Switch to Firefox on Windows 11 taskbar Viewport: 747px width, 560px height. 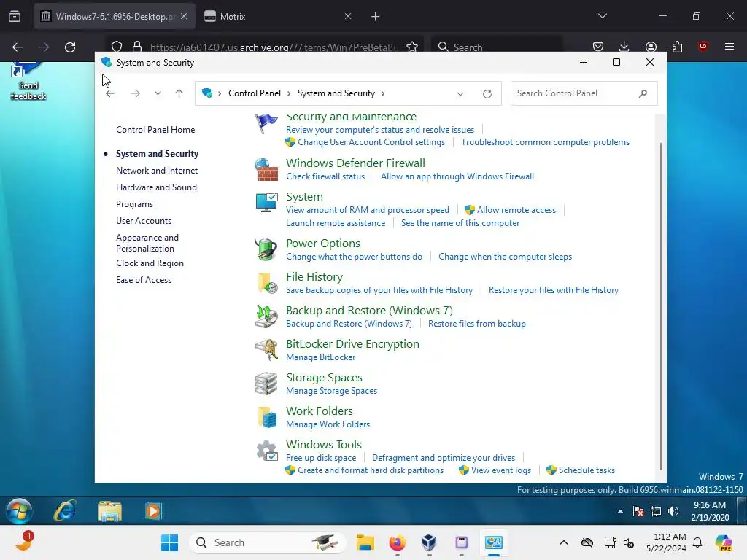point(398,542)
